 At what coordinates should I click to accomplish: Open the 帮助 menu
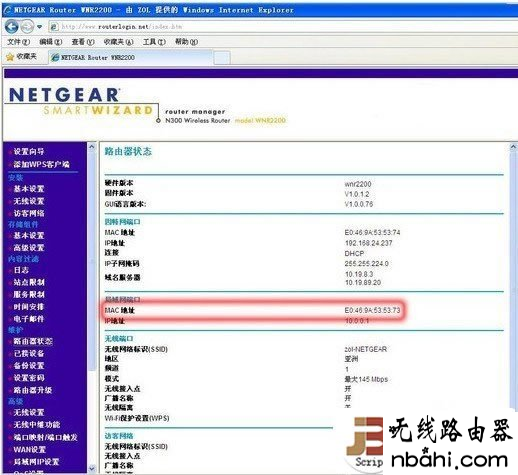(186, 42)
